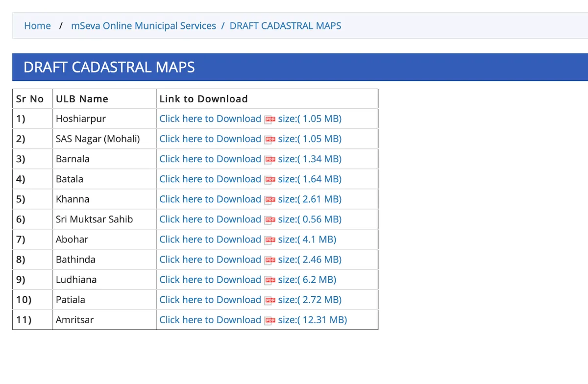Click the PDF icon in Barnala row
Image resolution: width=588 pixels, height=384 pixels.
tap(269, 159)
